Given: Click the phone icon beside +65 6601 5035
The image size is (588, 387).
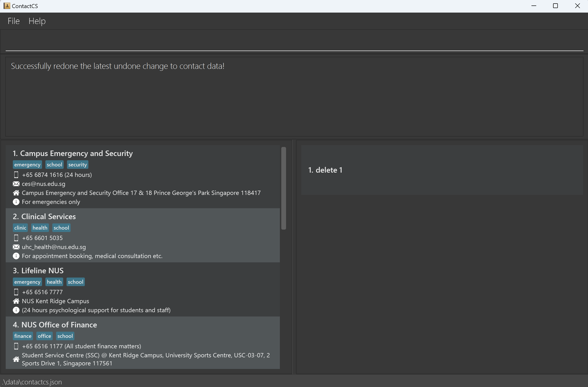Looking at the screenshot, I should (x=16, y=238).
